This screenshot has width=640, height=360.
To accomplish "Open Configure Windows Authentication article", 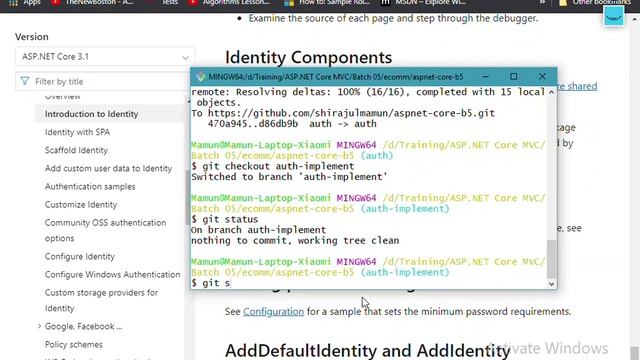I will 112,274.
